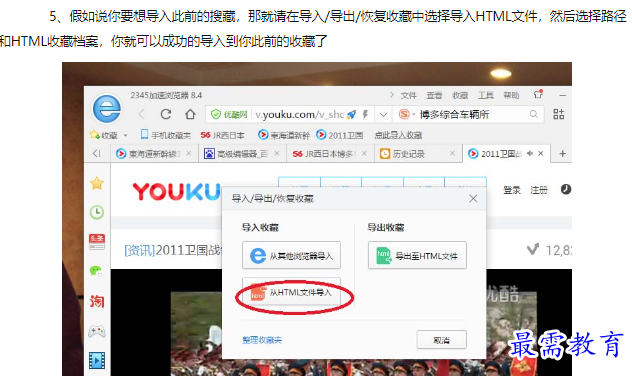This screenshot has width=632, height=376.
Task: Click 注册 on the Youku page
Action: click(x=539, y=190)
